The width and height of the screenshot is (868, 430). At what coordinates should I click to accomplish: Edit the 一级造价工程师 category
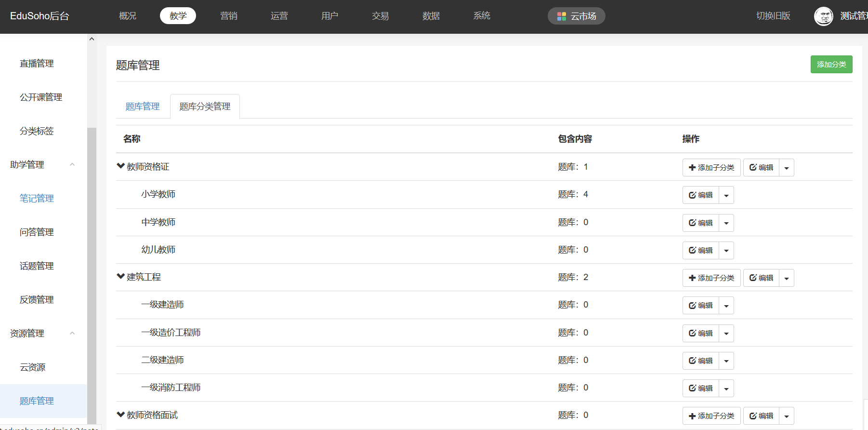pyautogui.click(x=700, y=334)
